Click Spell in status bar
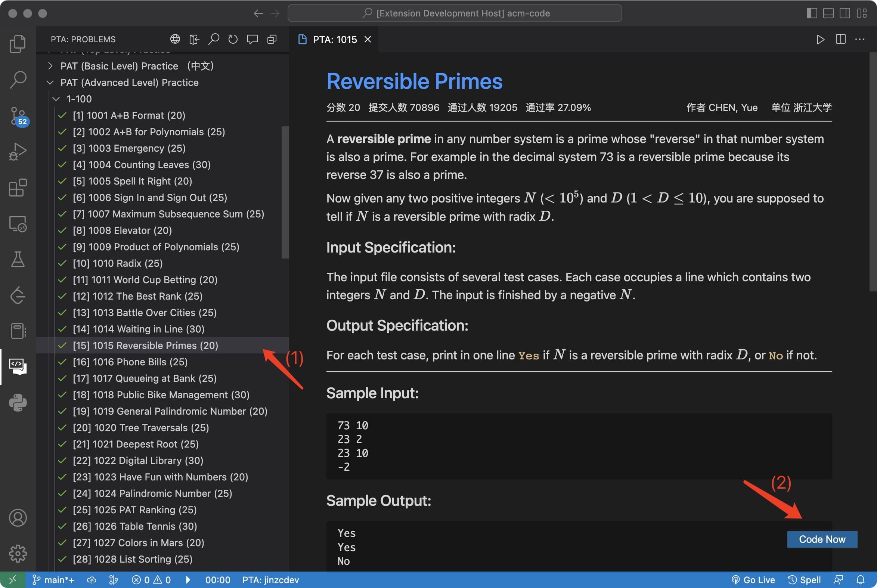The image size is (877, 588). pyautogui.click(x=804, y=580)
